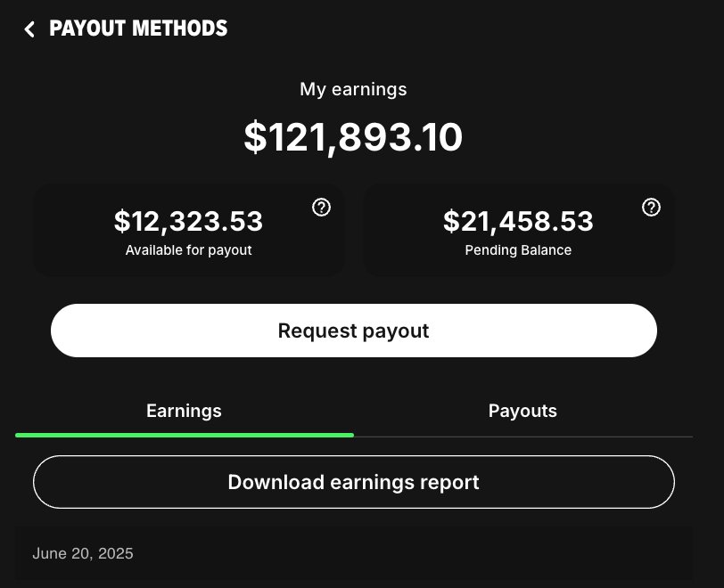Screen dimensions: 724x588
Task: Click the $121,893.10 total earnings amount
Action: click(x=354, y=137)
